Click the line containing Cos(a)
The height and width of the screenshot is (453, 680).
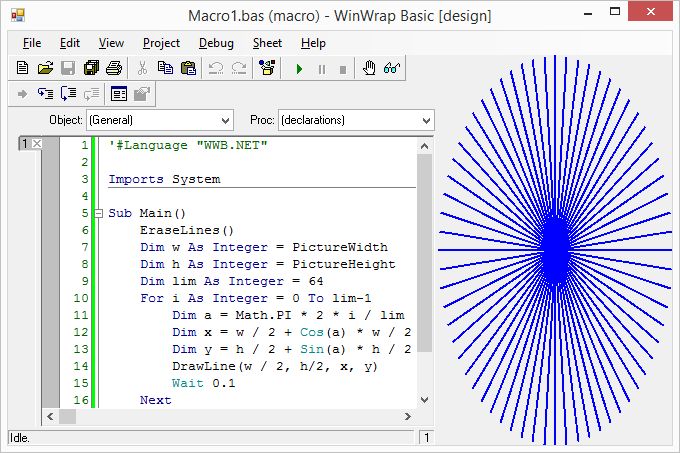click(291, 332)
